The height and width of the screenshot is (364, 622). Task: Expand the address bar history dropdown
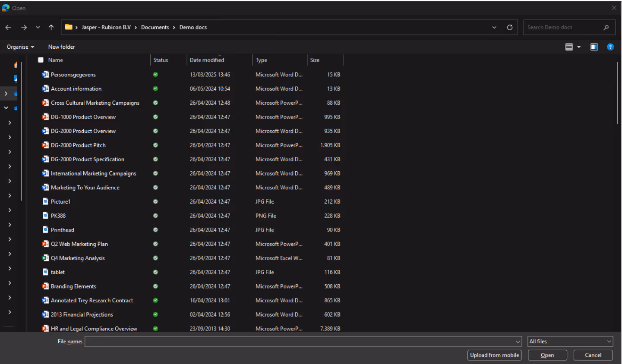tap(494, 27)
